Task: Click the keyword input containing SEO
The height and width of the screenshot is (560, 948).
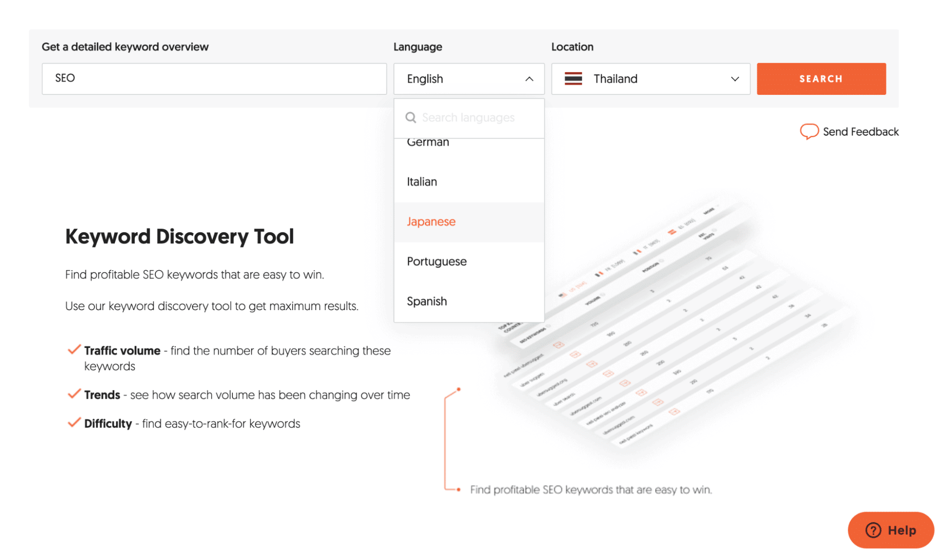Action: click(214, 79)
